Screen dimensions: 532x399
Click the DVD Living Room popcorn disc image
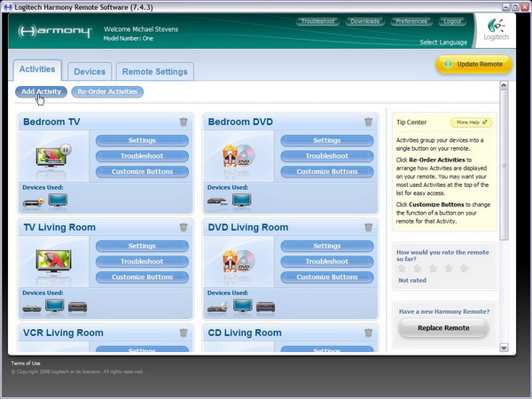[x=239, y=262]
